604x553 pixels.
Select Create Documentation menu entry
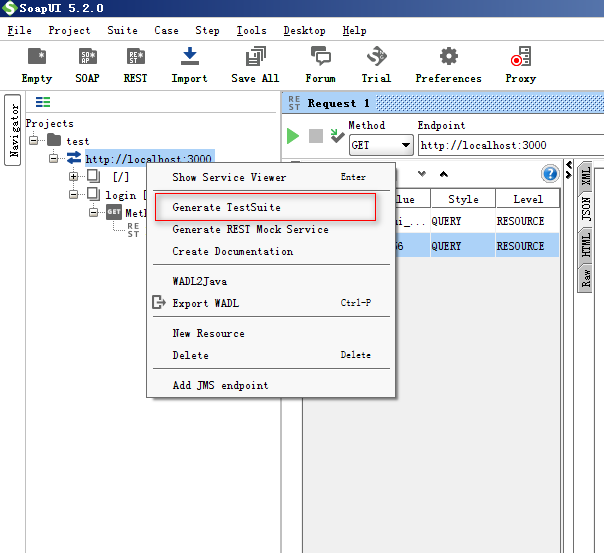click(271, 251)
